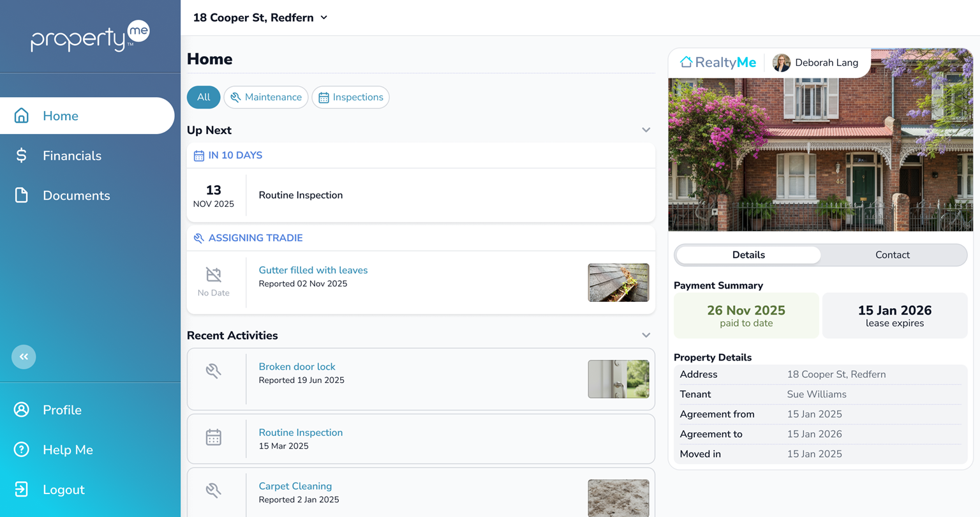Filter activities by Inspections

pos(350,97)
